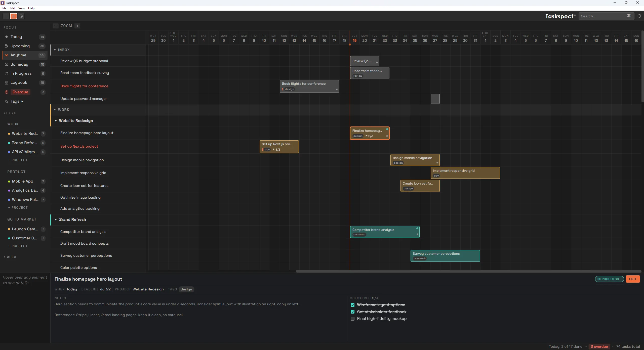Click Brand Refresh teal project dot
Viewport: 644px width, 350px height.
click(9, 143)
